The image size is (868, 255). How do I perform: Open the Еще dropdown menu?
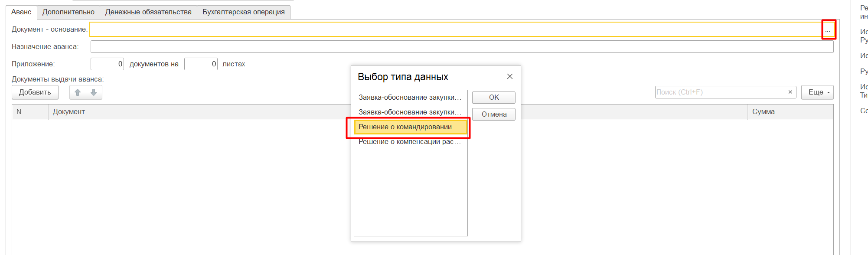[x=817, y=92]
